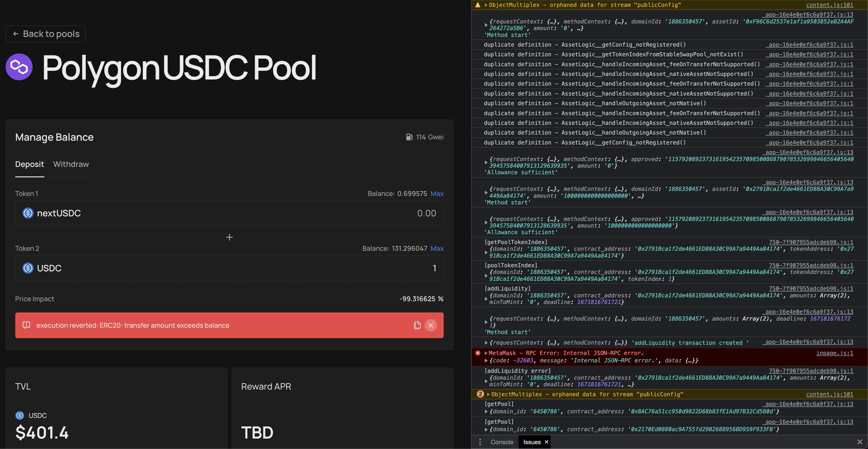Image resolution: width=868 pixels, height=449 pixels.
Task: Click the 114 Gwei gas price text
Action: [430, 137]
